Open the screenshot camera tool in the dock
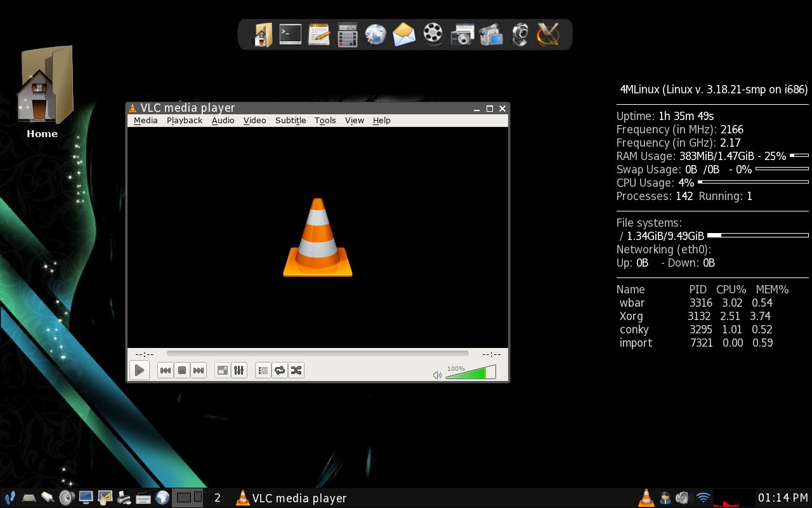812x508 pixels. [462, 34]
